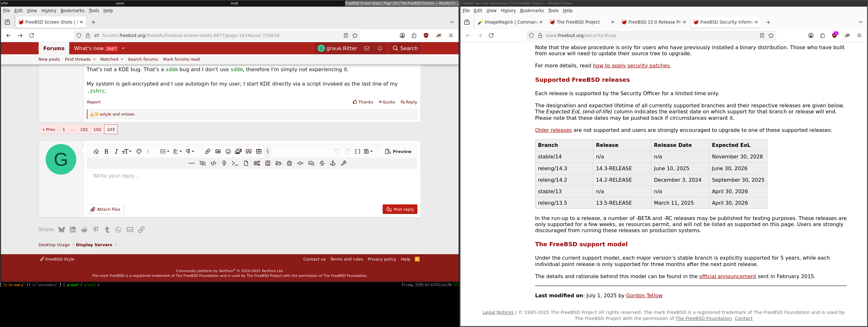The image size is (868, 327).
Task: Open the Older releases link
Action: tap(553, 131)
